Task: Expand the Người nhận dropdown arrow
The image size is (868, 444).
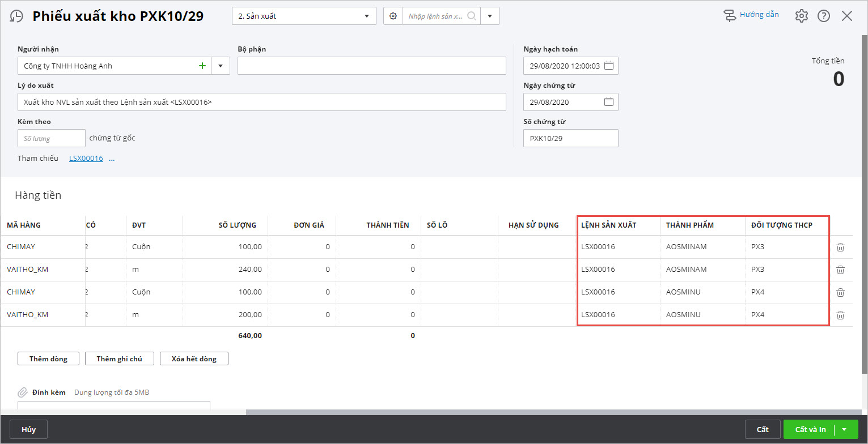Action: 221,66
